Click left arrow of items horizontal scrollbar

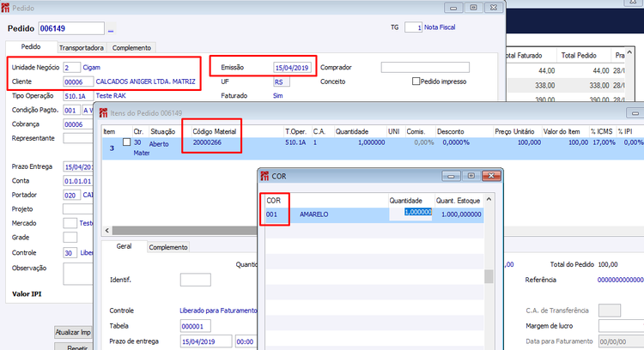(107, 230)
